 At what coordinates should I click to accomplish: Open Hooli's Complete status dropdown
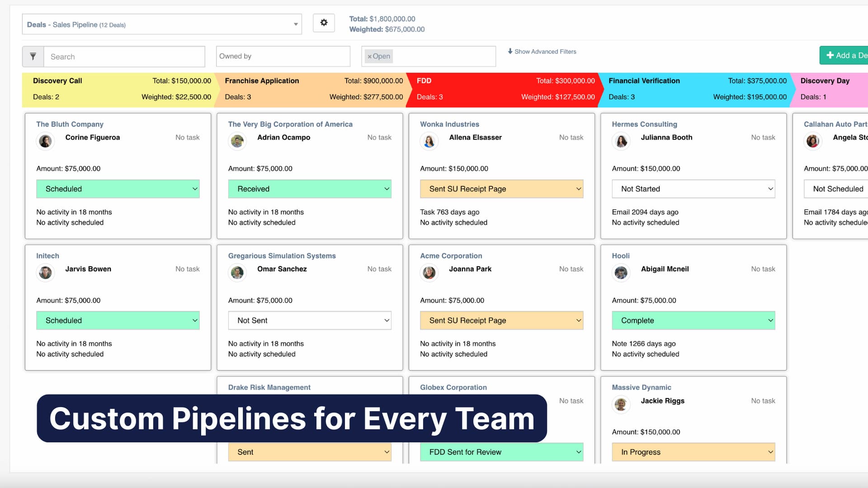point(693,320)
